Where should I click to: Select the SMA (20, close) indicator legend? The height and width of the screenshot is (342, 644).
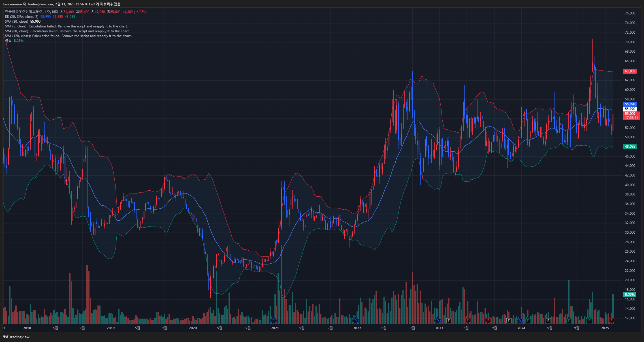(16, 21)
